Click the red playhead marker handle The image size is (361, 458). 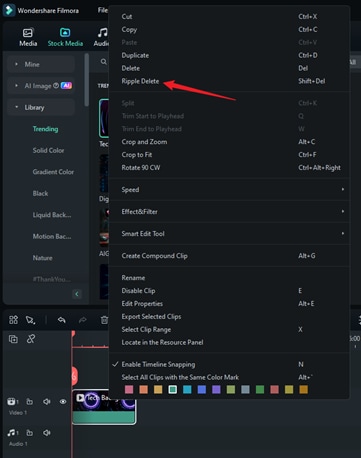click(x=73, y=333)
